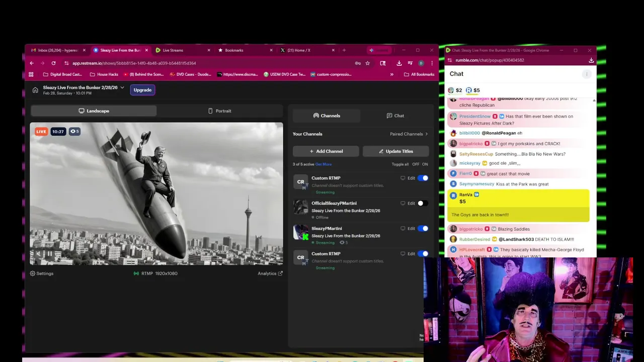Open the Chrome apps grid icon
This screenshot has height=362, width=644.
click(31, 74)
